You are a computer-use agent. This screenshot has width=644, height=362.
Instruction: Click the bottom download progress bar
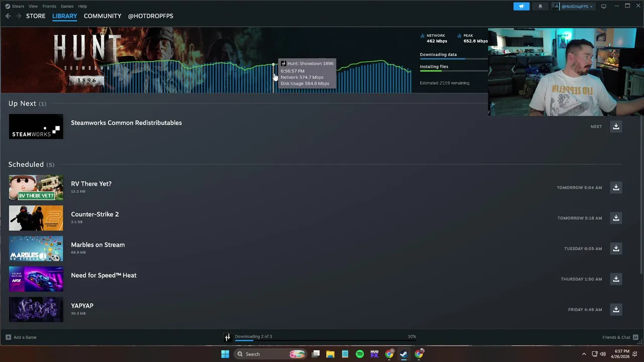pos(326,341)
